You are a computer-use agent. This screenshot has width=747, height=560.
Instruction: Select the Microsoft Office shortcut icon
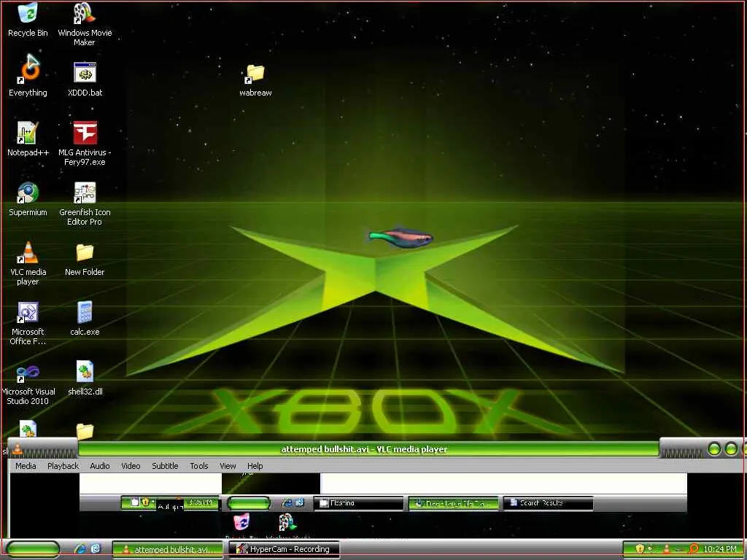click(x=28, y=323)
